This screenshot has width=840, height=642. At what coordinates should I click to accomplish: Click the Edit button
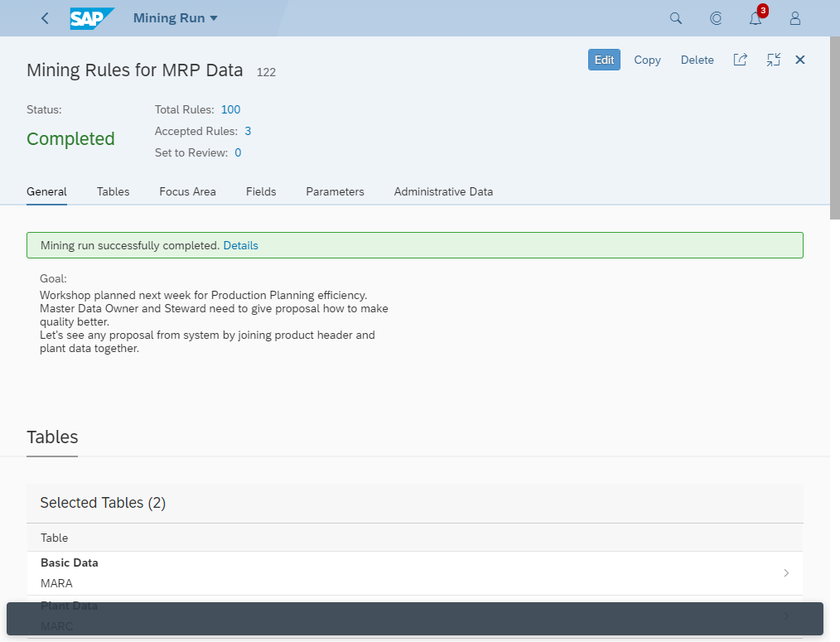(604, 60)
